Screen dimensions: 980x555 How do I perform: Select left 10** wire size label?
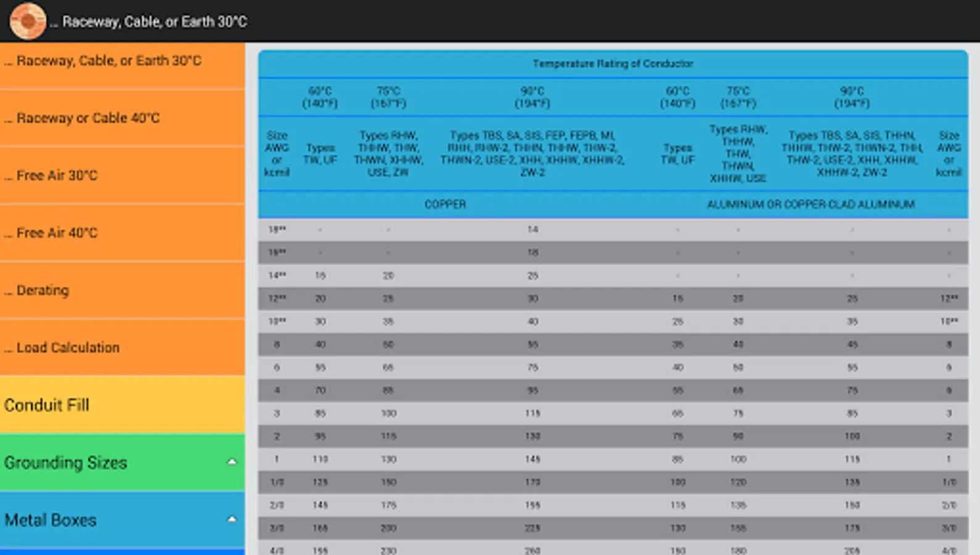tap(277, 321)
